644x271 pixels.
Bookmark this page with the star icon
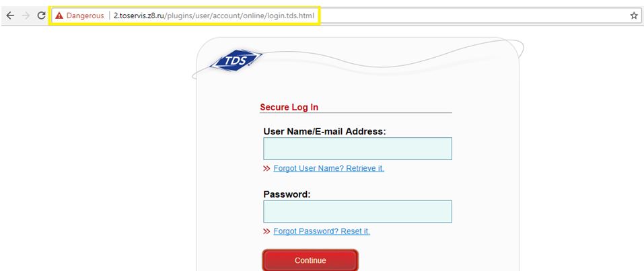[x=634, y=15]
